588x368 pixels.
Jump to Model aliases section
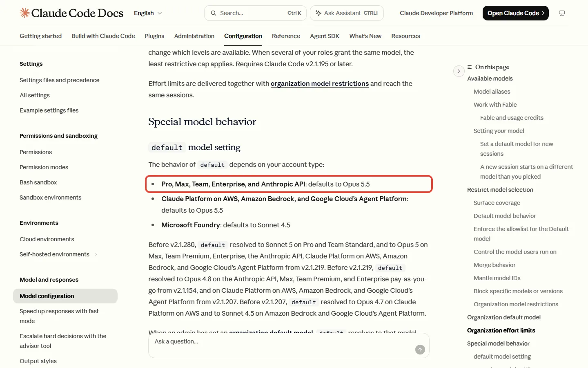[492, 92]
